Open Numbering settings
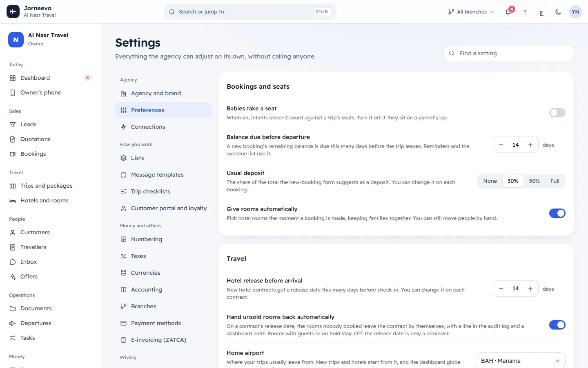Screen dimensions: 588x368 pos(163,239)
